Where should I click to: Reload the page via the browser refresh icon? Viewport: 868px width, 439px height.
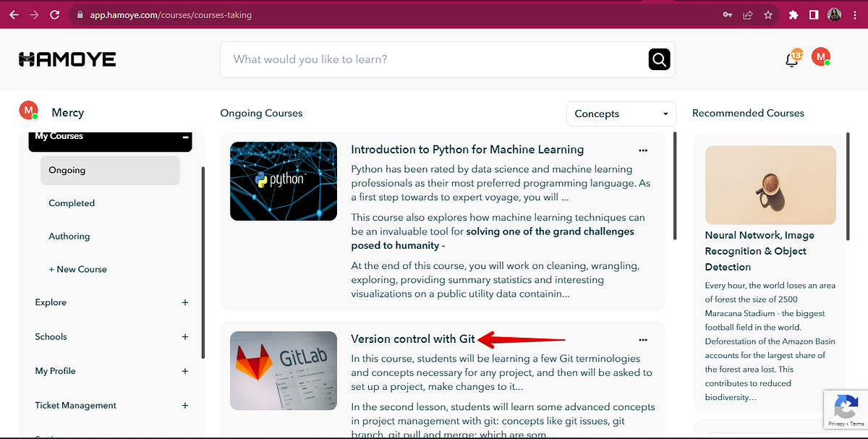pyautogui.click(x=54, y=14)
